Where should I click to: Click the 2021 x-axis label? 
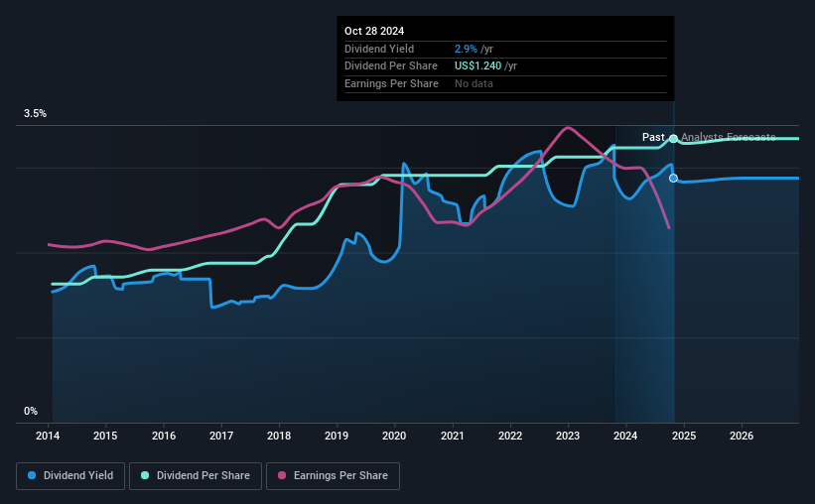coord(453,436)
